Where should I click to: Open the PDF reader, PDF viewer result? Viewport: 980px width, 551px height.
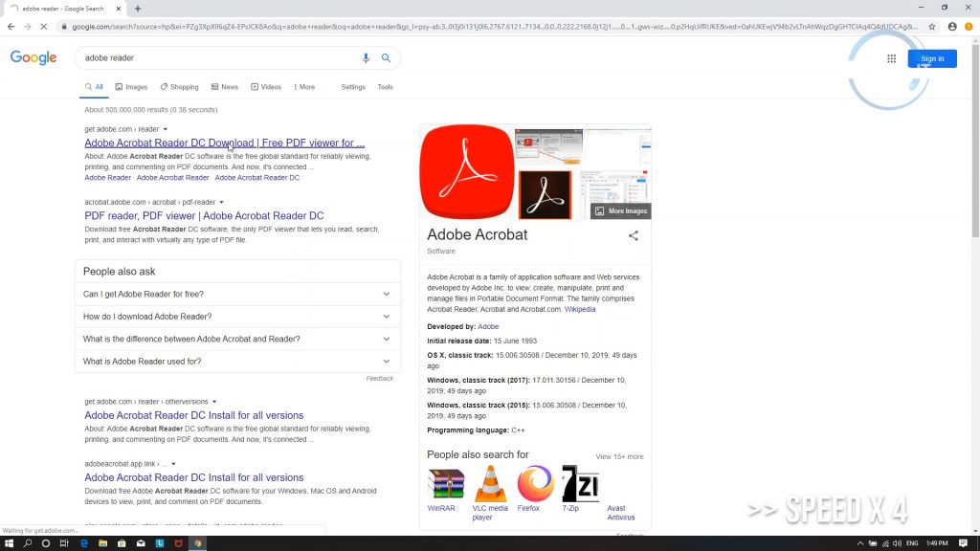(x=205, y=216)
